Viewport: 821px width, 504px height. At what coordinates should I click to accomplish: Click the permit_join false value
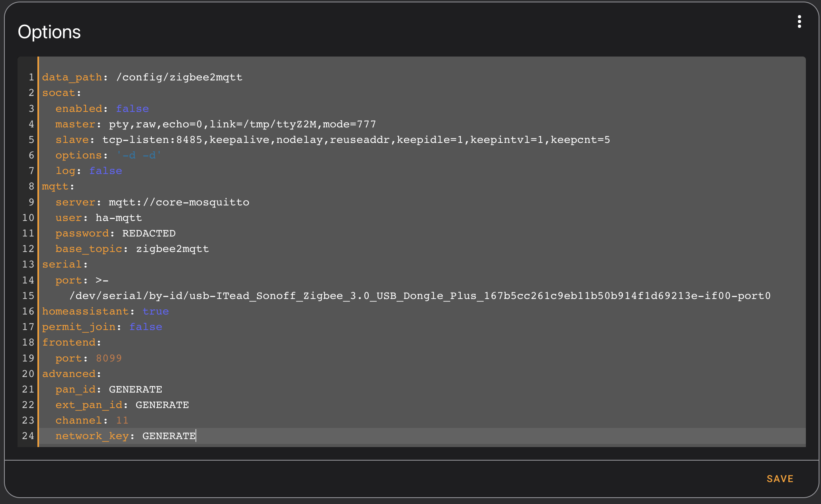coord(145,327)
